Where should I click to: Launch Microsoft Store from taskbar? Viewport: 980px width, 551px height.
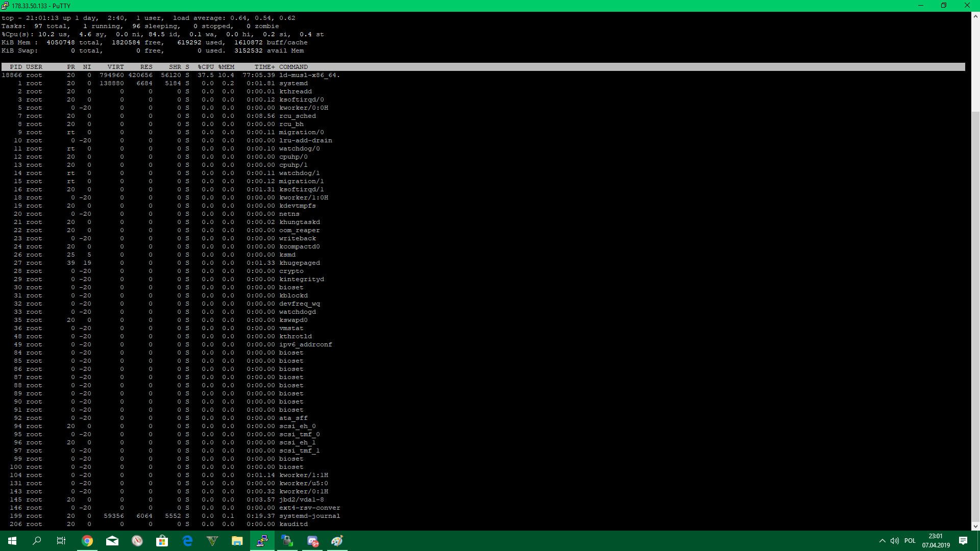(162, 541)
